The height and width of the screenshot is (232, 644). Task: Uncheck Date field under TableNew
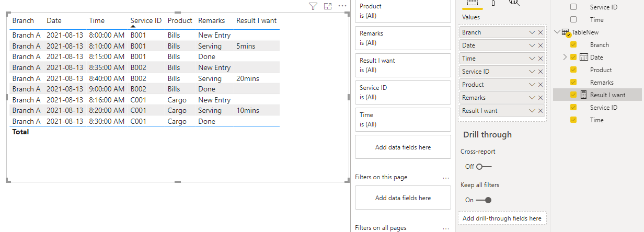[573, 57]
